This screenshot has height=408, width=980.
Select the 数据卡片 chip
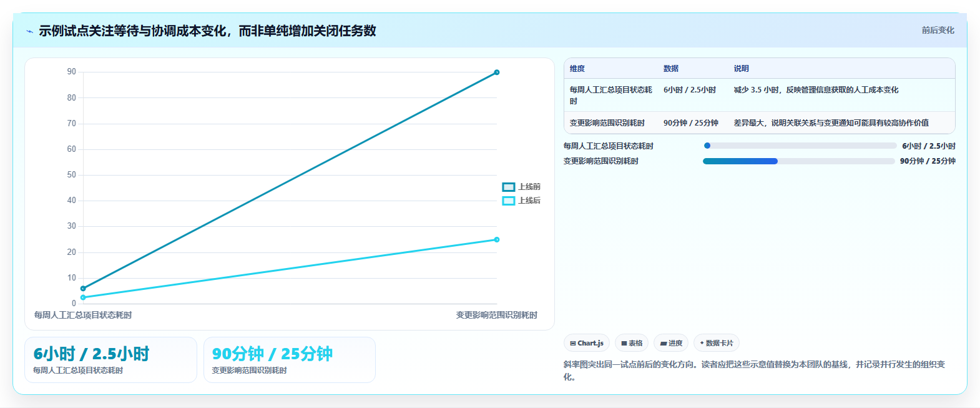click(x=717, y=343)
